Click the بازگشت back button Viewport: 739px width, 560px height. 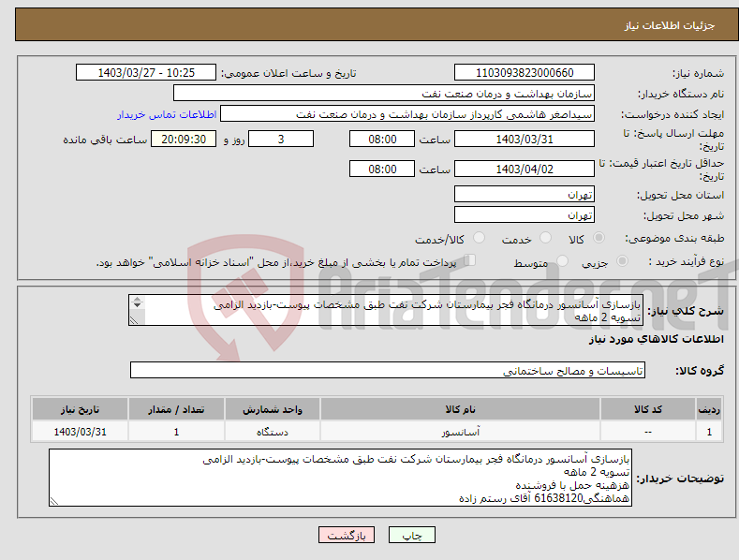[347, 535]
